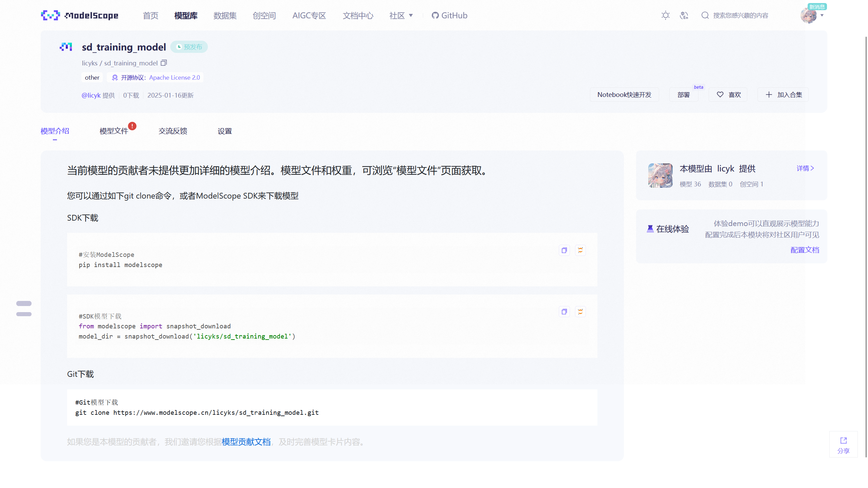Open the 模型贡献文档 link
868x488 pixels.
[x=246, y=442]
